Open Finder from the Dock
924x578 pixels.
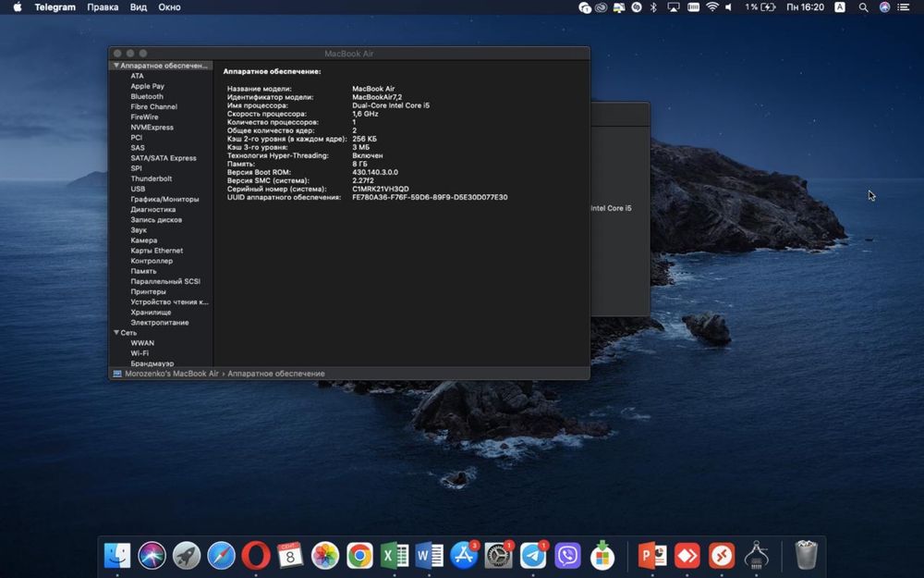coord(117,556)
